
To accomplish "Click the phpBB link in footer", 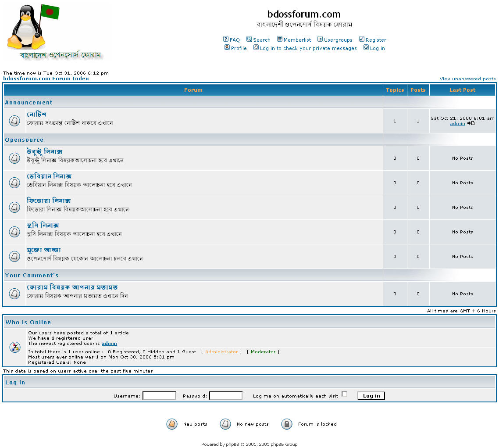I will (x=232, y=444).
